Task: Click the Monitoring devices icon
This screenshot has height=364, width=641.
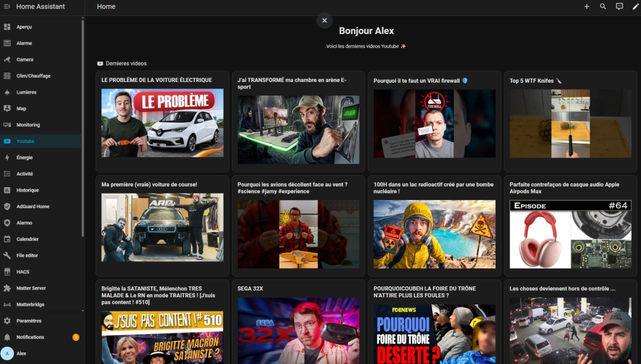Action: [7, 125]
